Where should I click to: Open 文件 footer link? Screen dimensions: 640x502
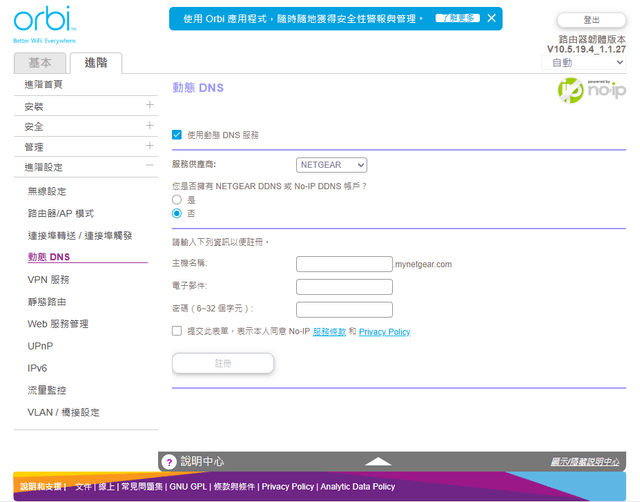pyautogui.click(x=83, y=486)
